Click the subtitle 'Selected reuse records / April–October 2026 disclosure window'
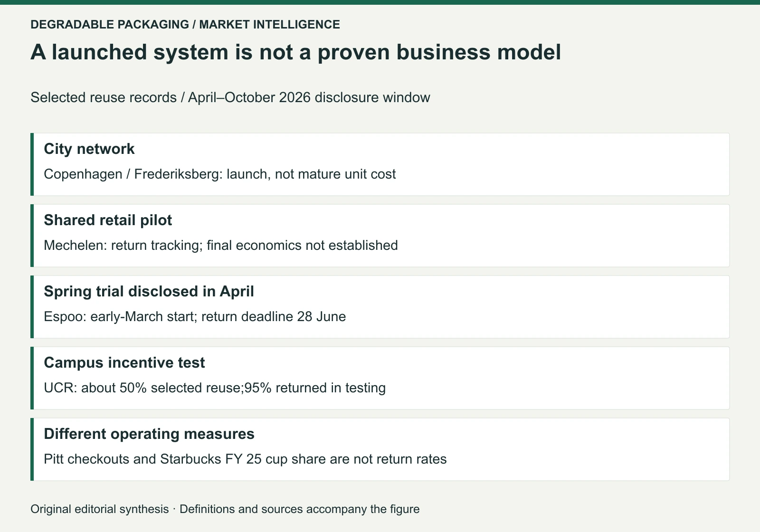 230,97
